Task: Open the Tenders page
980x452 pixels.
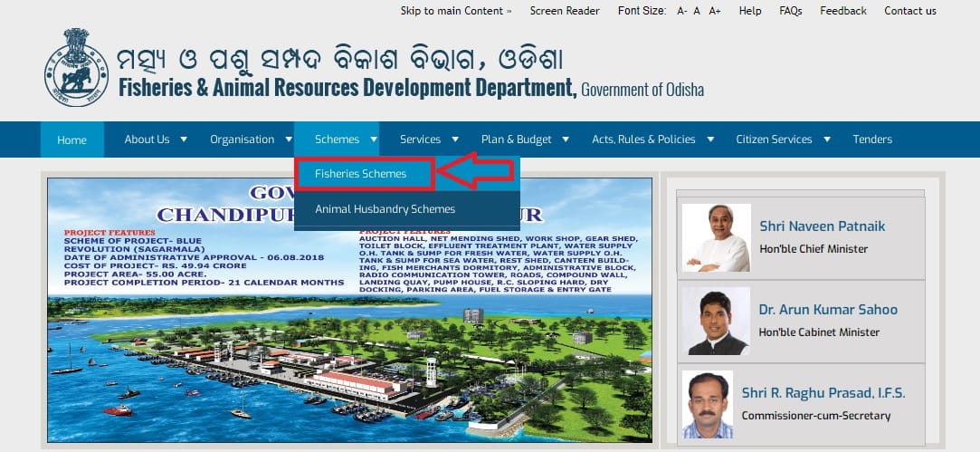Action: (x=872, y=139)
